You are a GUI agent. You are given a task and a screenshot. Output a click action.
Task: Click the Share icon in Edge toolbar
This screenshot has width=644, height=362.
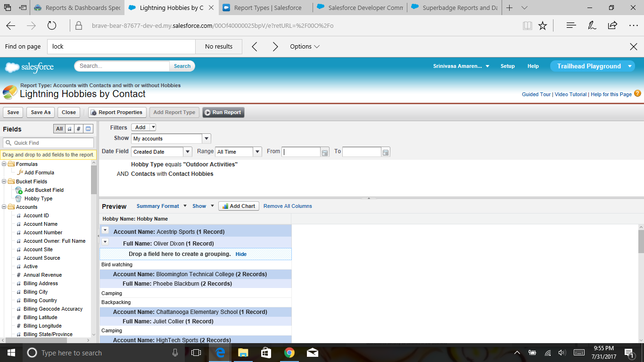612,26
